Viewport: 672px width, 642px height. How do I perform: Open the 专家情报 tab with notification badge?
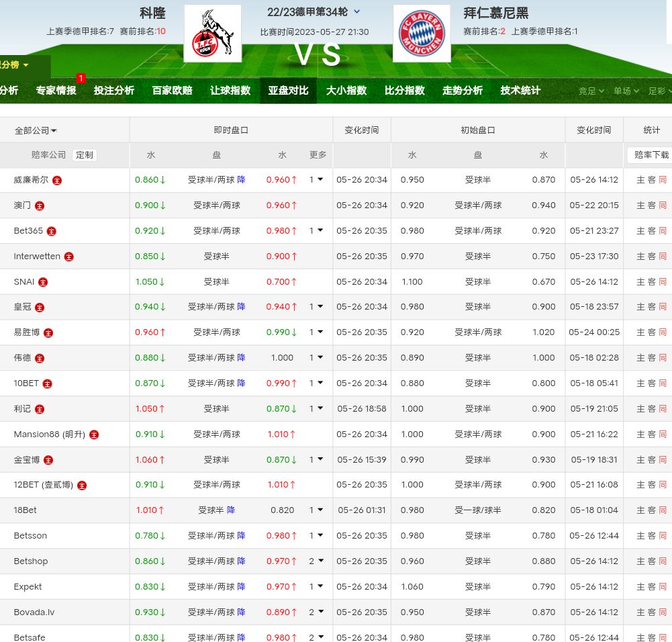pyautogui.click(x=56, y=91)
